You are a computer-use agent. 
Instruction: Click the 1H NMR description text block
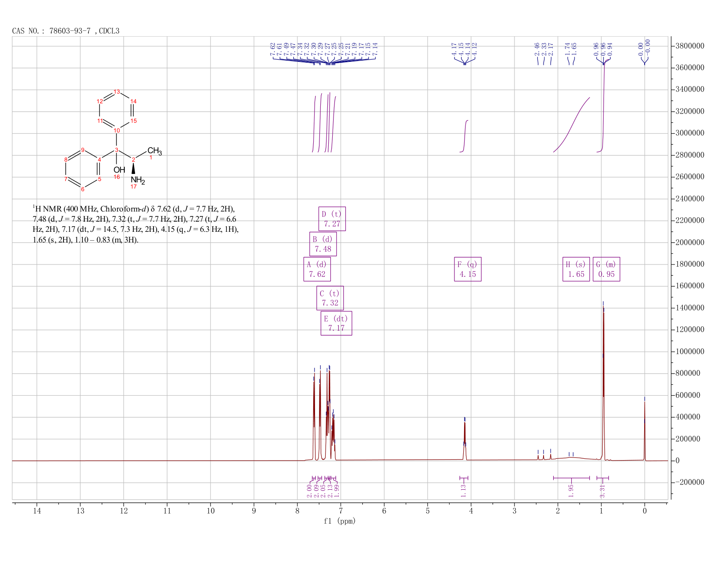pyautogui.click(x=136, y=224)
